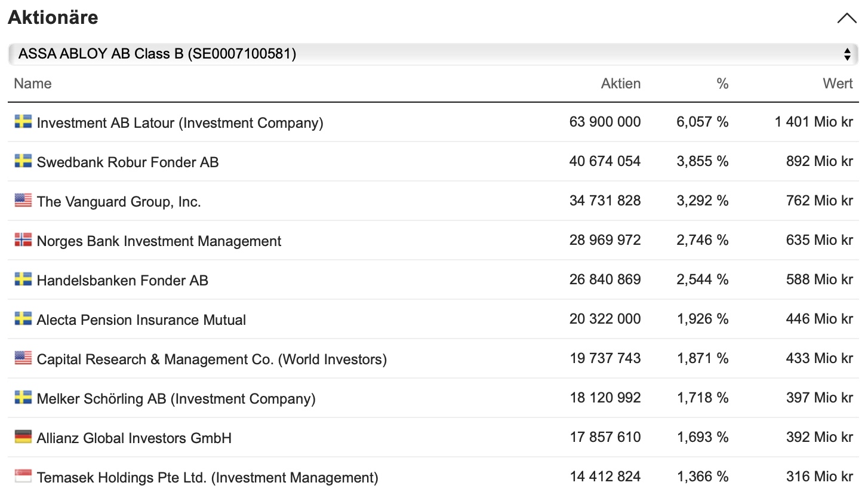This screenshot has width=868, height=504.
Task: Click the dropdown stepper arrows at right
Action: click(x=847, y=54)
